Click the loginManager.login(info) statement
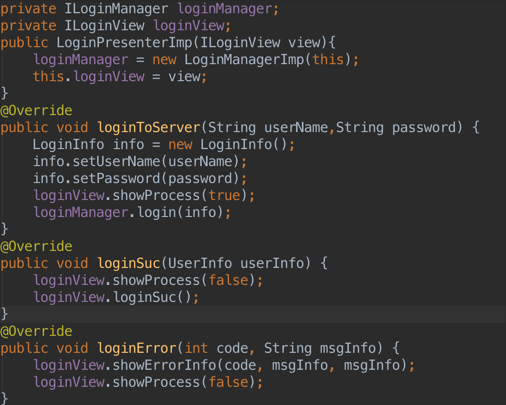This screenshot has height=405, width=506. coord(132,212)
